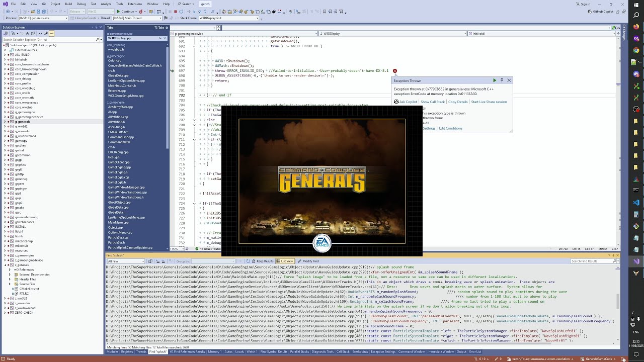
Task: Click the Chrome icon in Windows taskbar
Action: [636, 50]
